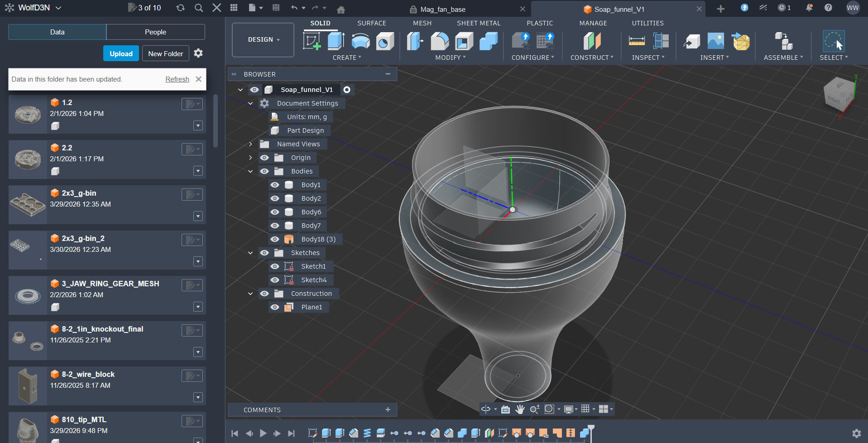868x443 pixels.
Task: Open the Insert Canvas image icon
Action: tap(715, 41)
